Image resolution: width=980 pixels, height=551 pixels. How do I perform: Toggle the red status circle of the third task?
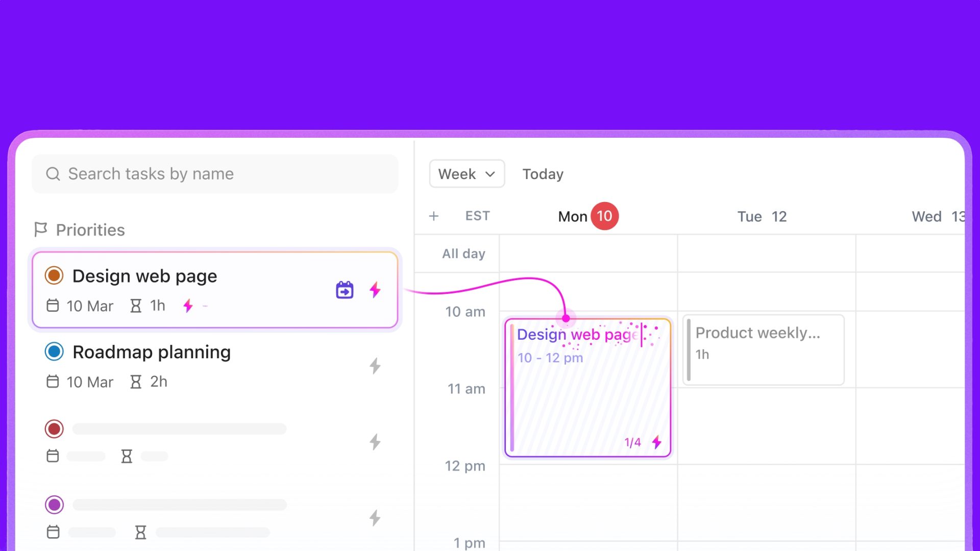[x=54, y=429]
